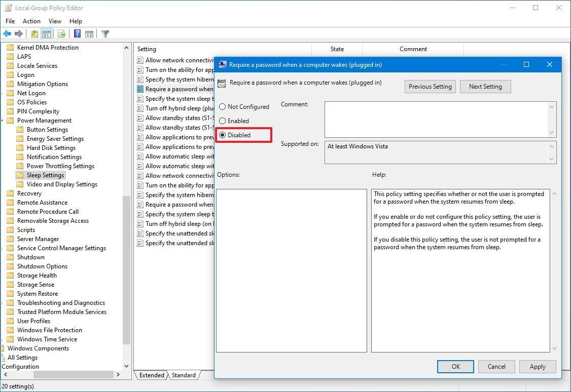571x392 pixels.
Task: Apply the policy changes
Action: tap(537, 366)
